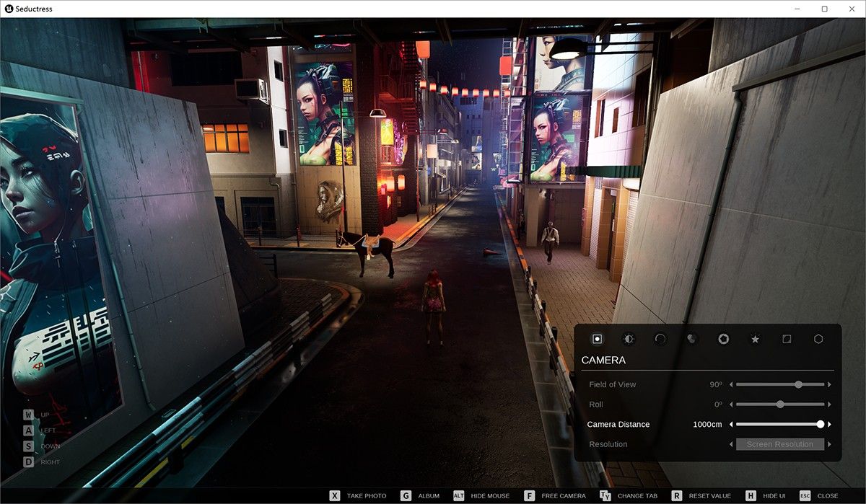
Task: Open the brightness and contrast tab icon
Action: click(629, 339)
